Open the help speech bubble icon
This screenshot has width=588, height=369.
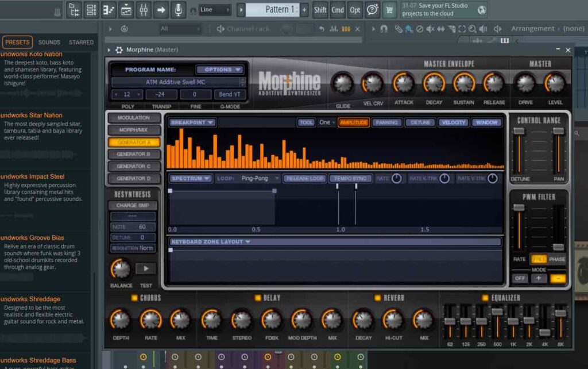pyautogui.click(x=372, y=10)
